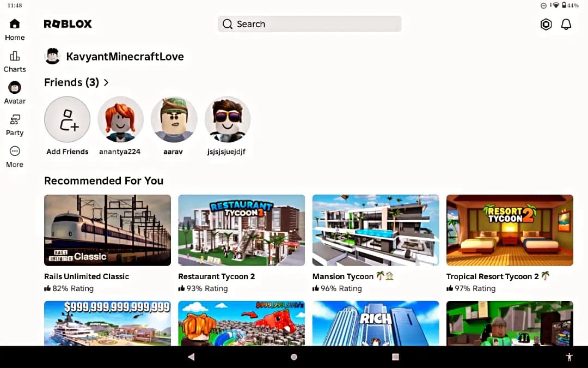Open Friends (3) heading
The height and width of the screenshot is (368, 588).
[x=72, y=83]
